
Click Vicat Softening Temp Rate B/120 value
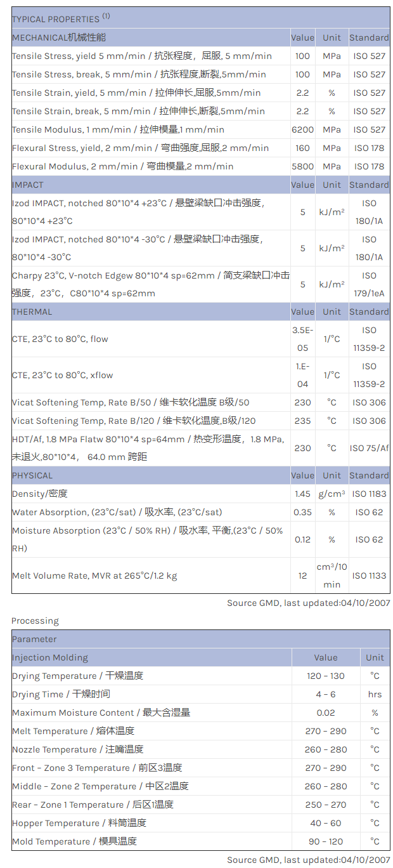(302, 421)
